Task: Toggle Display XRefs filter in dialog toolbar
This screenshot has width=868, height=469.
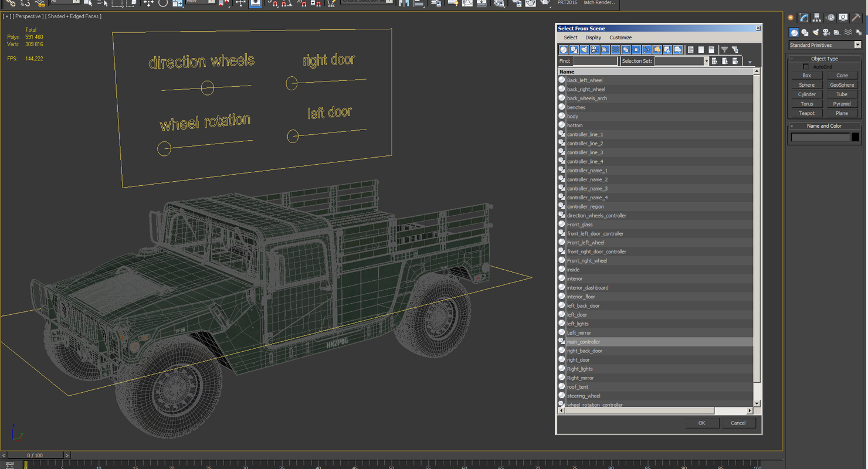Action: (x=636, y=50)
